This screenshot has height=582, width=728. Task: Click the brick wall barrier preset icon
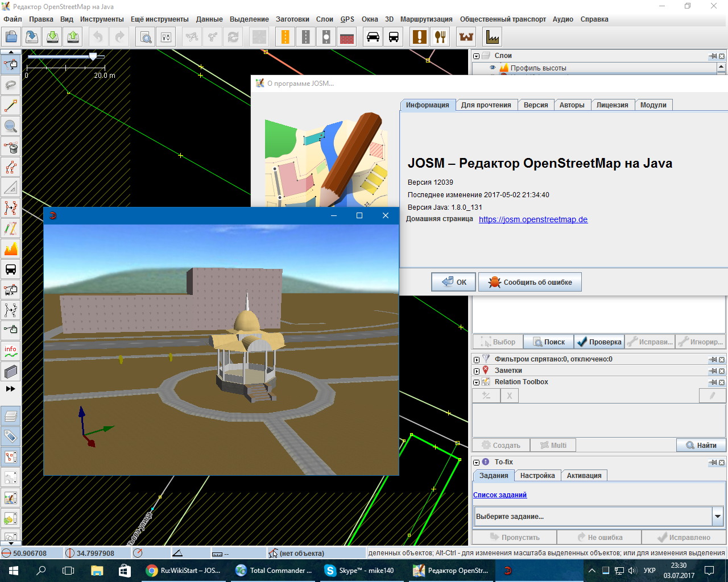point(347,38)
